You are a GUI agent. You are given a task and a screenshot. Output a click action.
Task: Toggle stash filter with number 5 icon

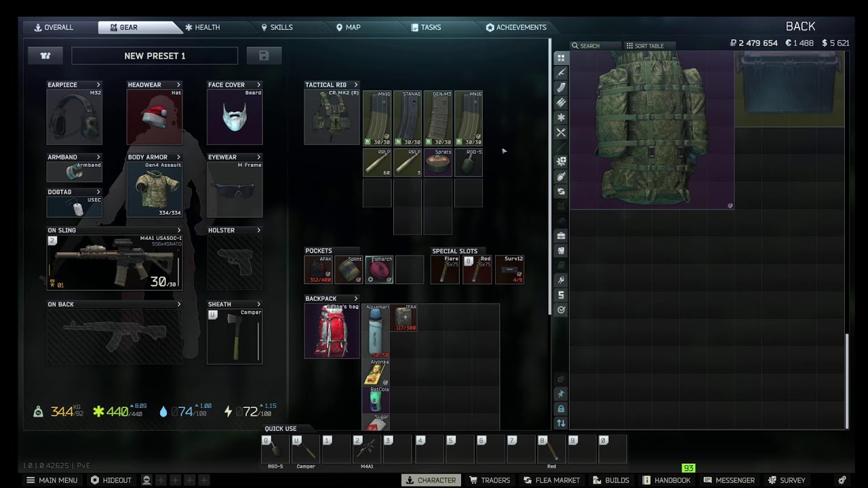tap(561, 295)
